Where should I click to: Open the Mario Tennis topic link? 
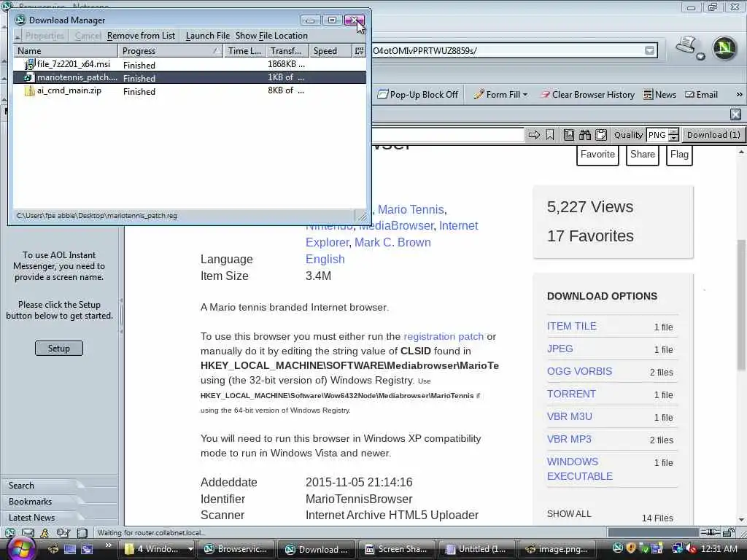tap(411, 209)
